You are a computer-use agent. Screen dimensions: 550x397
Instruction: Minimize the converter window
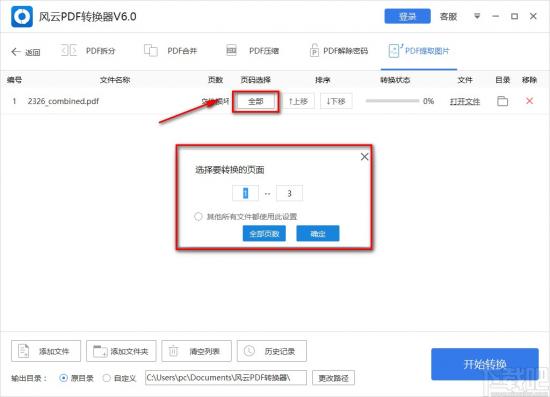coord(495,16)
